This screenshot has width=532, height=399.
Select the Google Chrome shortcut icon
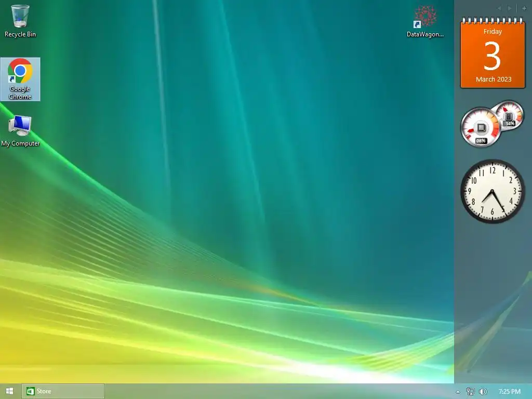[20, 79]
